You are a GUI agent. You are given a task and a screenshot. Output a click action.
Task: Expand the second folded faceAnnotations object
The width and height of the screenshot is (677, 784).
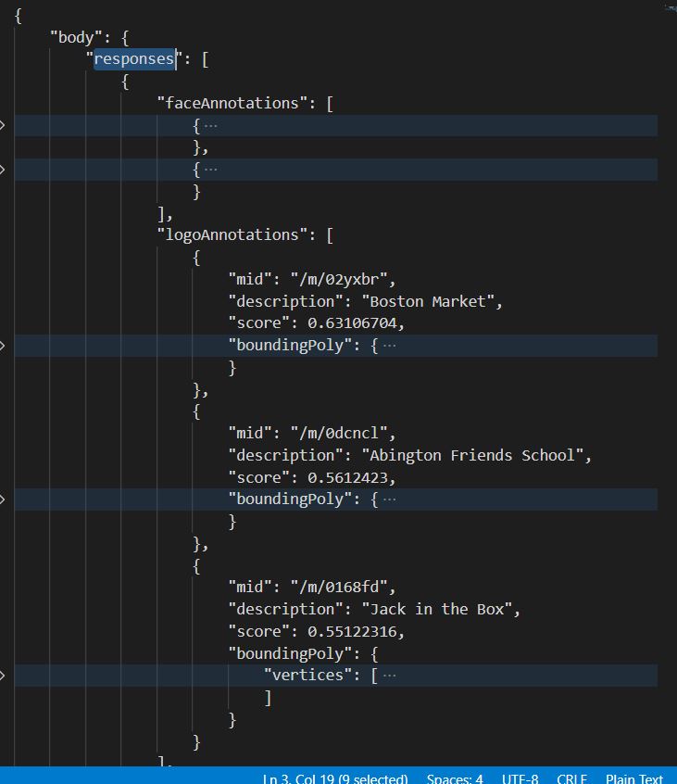pos(3,170)
